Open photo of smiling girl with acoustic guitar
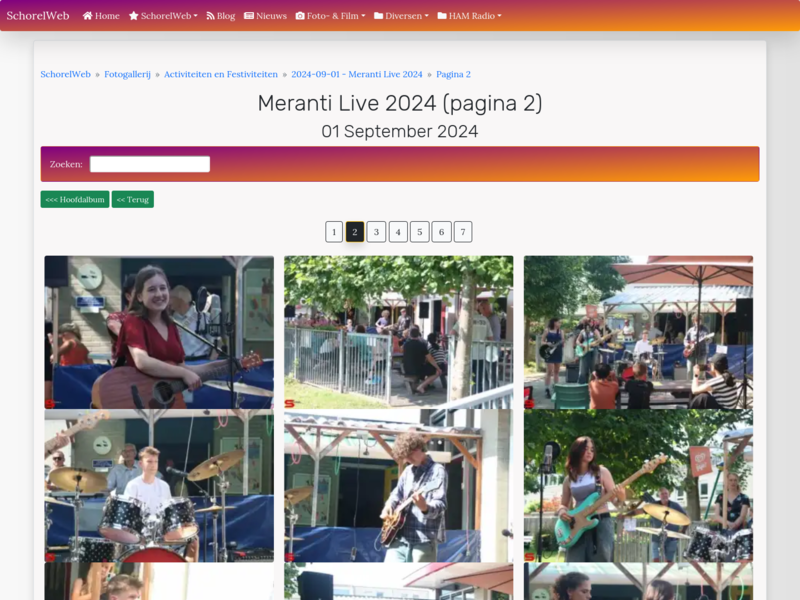The width and height of the screenshot is (800, 600). pos(159,332)
